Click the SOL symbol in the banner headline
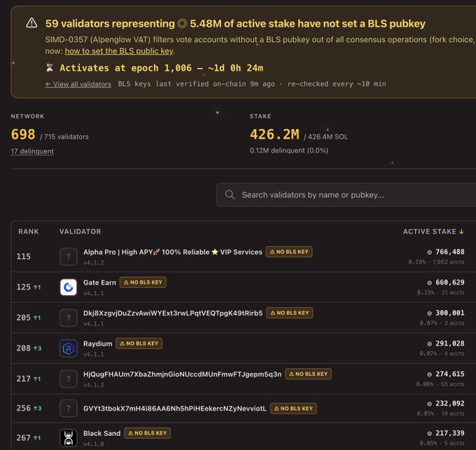This screenshot has width=476, height=450. tap(182, 24)
